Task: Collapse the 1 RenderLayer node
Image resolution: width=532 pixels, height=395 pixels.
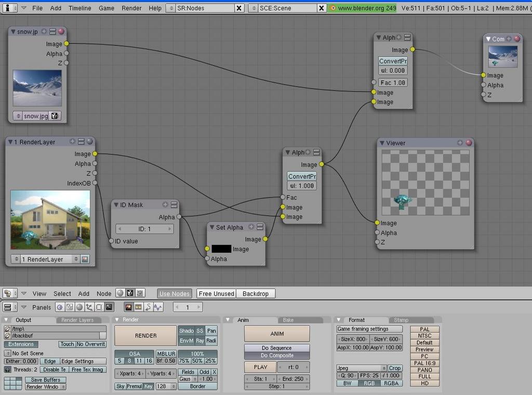Action: point(10,142)
